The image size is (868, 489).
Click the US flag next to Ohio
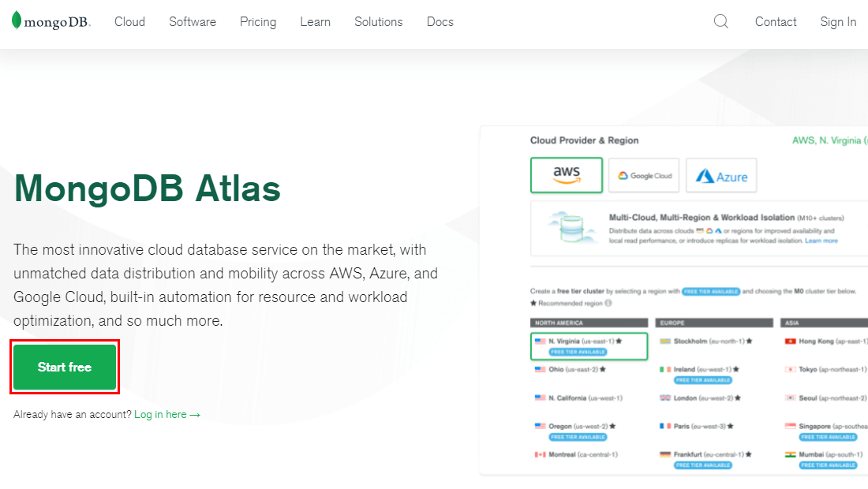coord(541,370)
